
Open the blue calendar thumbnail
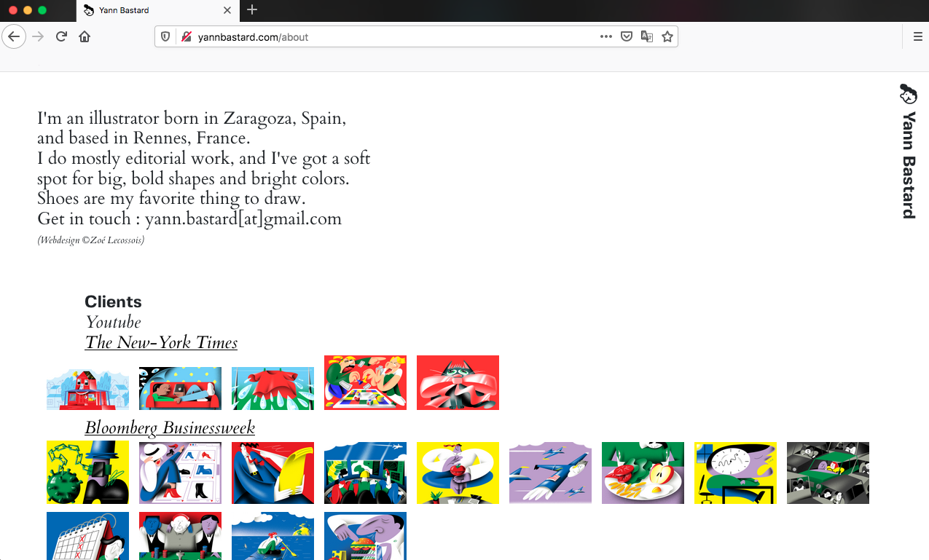pos(87,536)
